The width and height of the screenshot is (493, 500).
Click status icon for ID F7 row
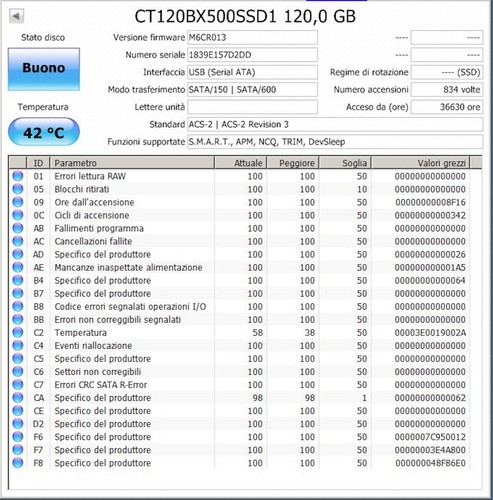point(18,450)
